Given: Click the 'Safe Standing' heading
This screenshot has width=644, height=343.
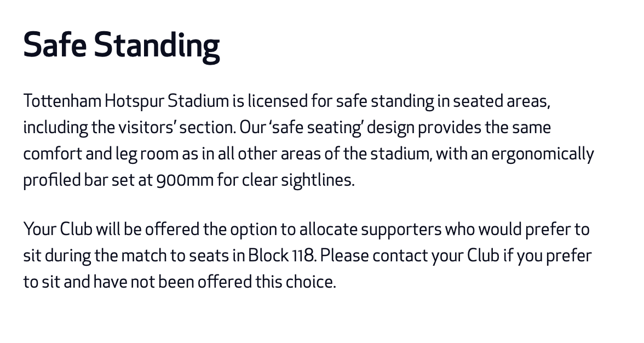Looking at the screenshot, I should pyautogui.click(x=121, y=46).
